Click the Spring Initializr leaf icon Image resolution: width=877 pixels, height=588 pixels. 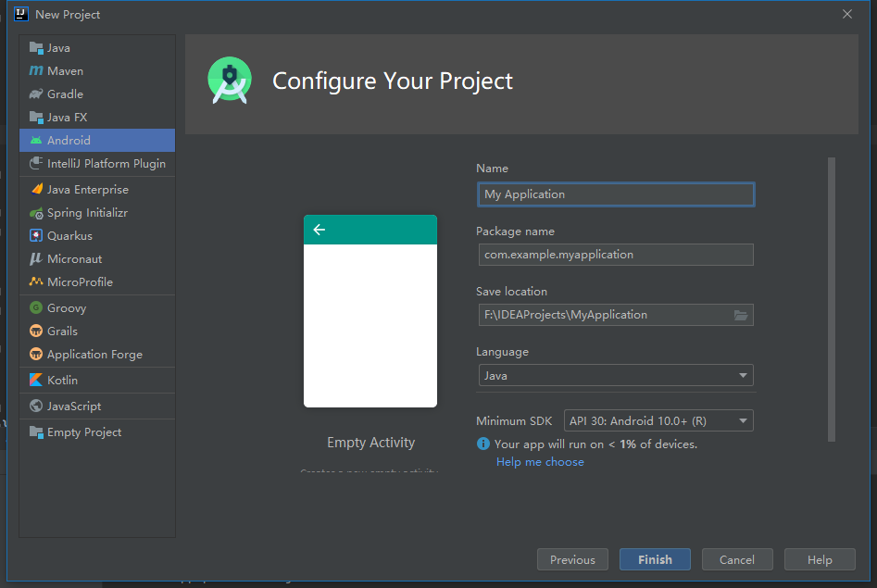click(36, 213)
